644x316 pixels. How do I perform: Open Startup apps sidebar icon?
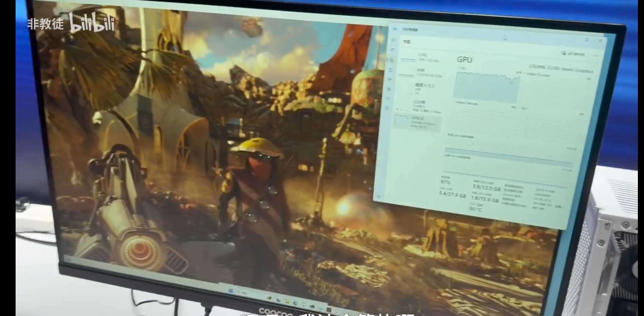(390, 80)
